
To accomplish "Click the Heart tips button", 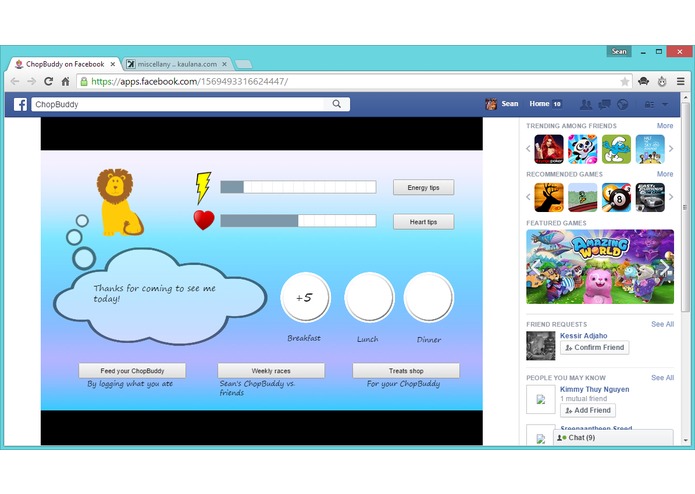I will click(423, 222).
